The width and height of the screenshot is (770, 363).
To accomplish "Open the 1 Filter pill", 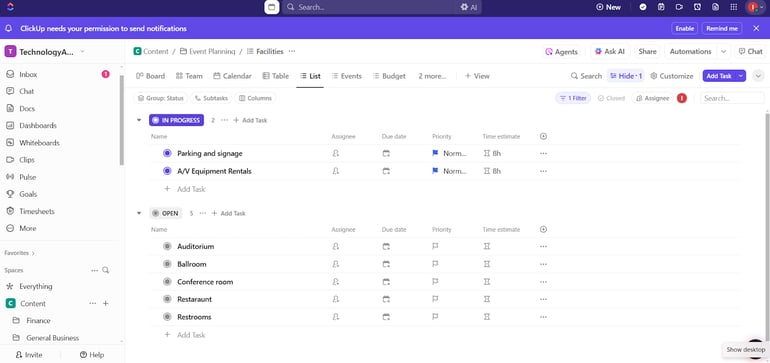I will [x=573, y=98].
